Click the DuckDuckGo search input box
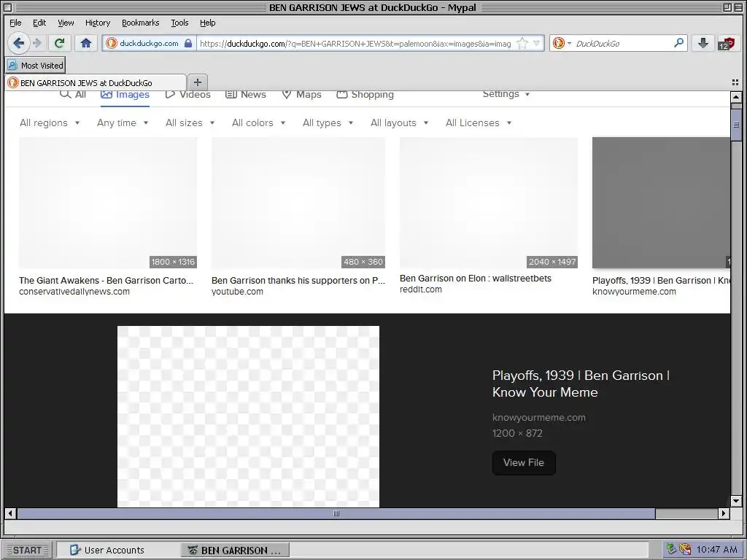 (622, 43)
